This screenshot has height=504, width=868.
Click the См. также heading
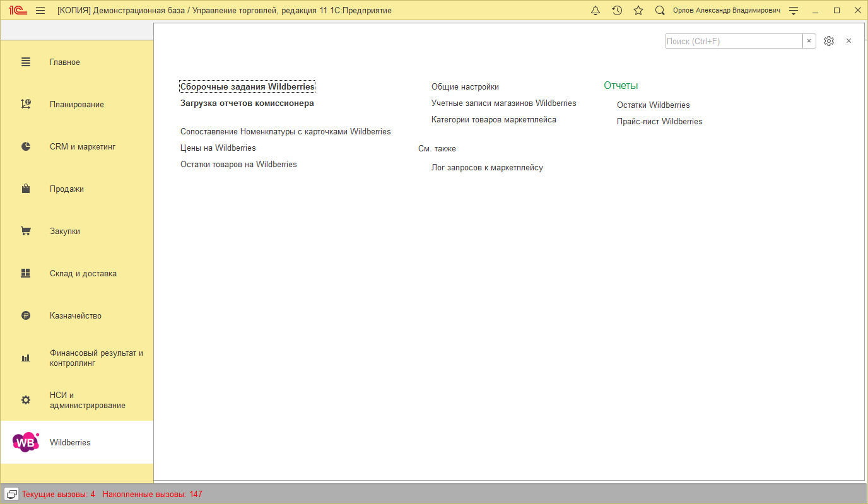(437, 149)
